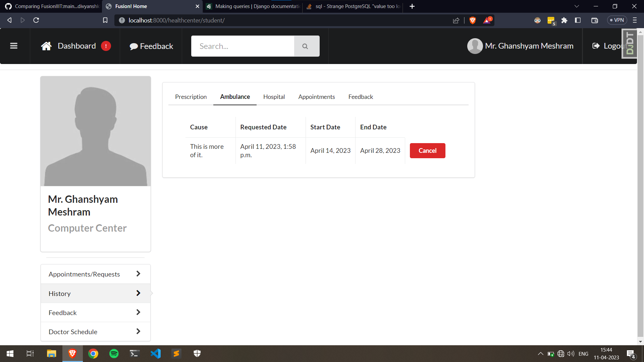Toggle the Brave VPN button

(617, 20)
